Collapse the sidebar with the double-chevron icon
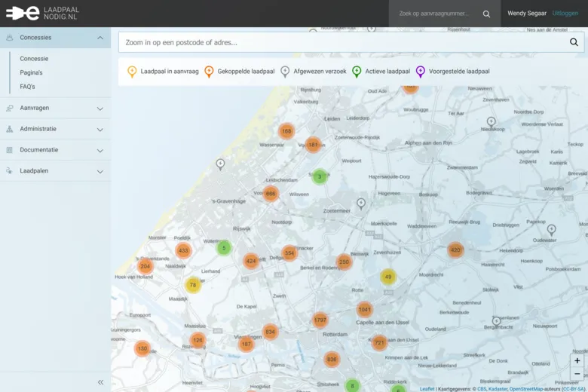 (100, 382)
